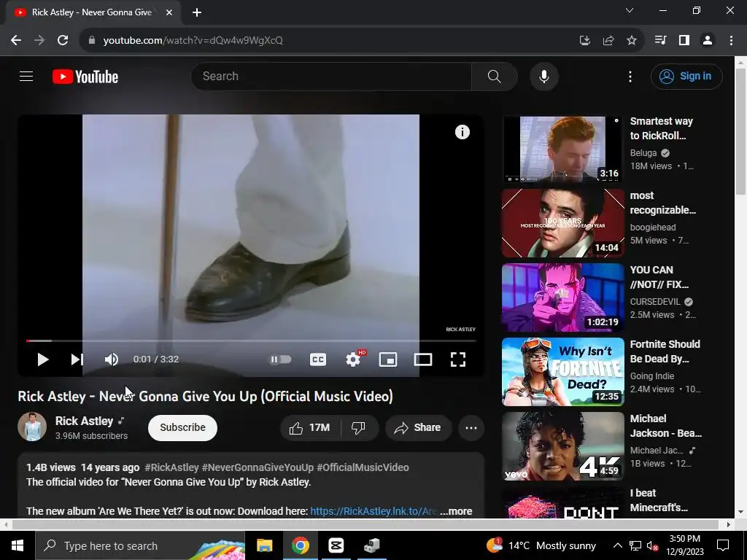
Task: Open the Rick Astley channel name link
Action: (85, 421)
